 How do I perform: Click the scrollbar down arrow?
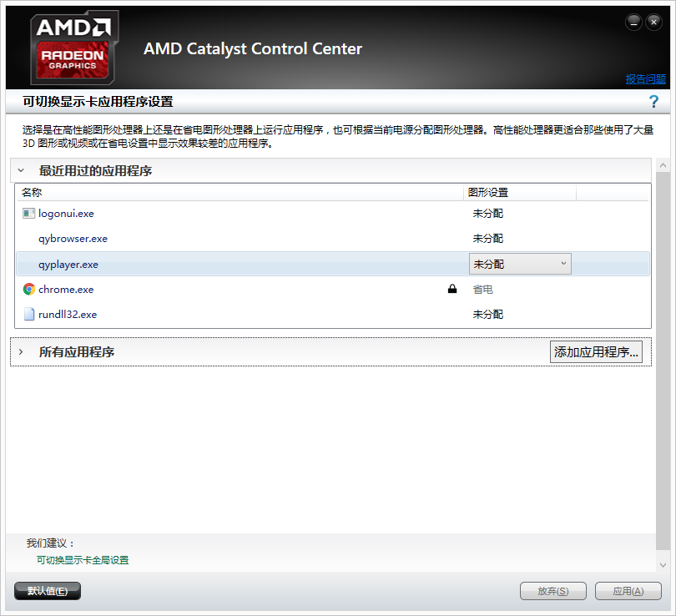click(663, 565)
